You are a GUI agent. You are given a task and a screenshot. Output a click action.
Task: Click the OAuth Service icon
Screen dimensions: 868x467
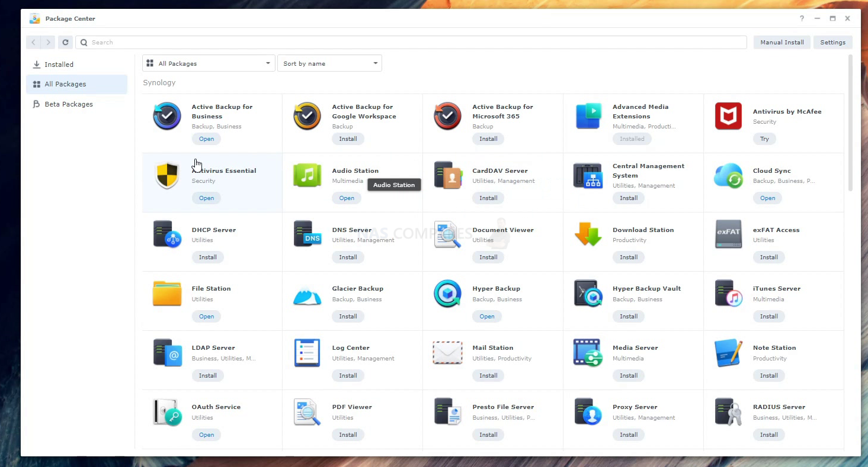click(x=167, y=412)
